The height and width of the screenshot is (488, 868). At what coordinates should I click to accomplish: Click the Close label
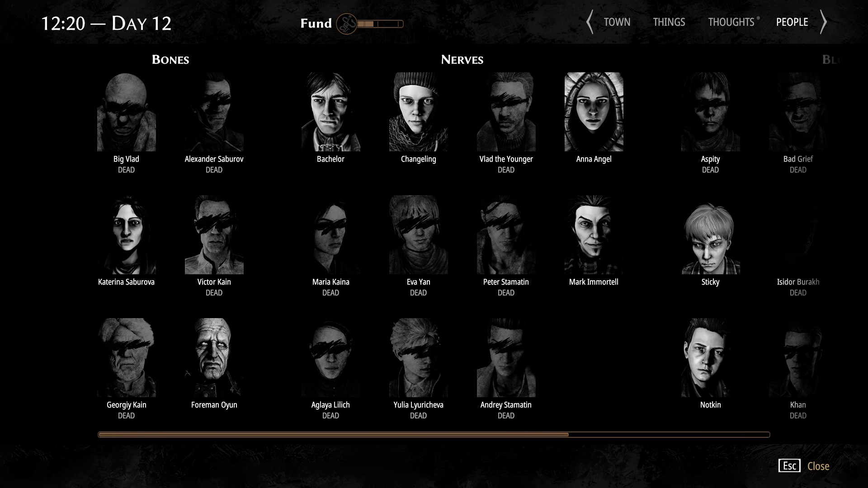pos(818,466)
